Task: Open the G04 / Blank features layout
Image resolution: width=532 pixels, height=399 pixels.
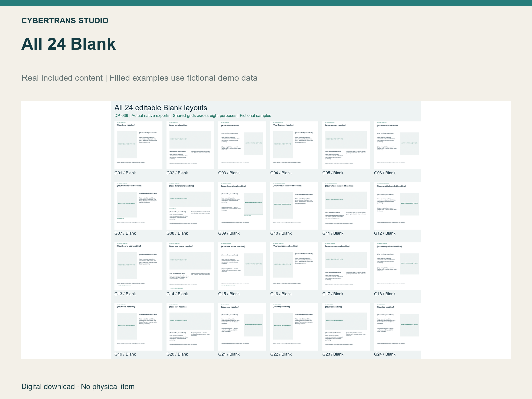Action: point(294,145)
